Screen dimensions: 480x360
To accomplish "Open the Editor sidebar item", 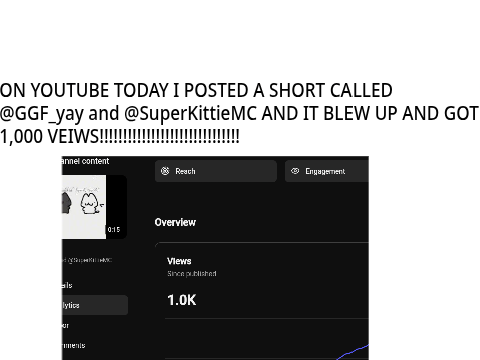I will (65, 325).
